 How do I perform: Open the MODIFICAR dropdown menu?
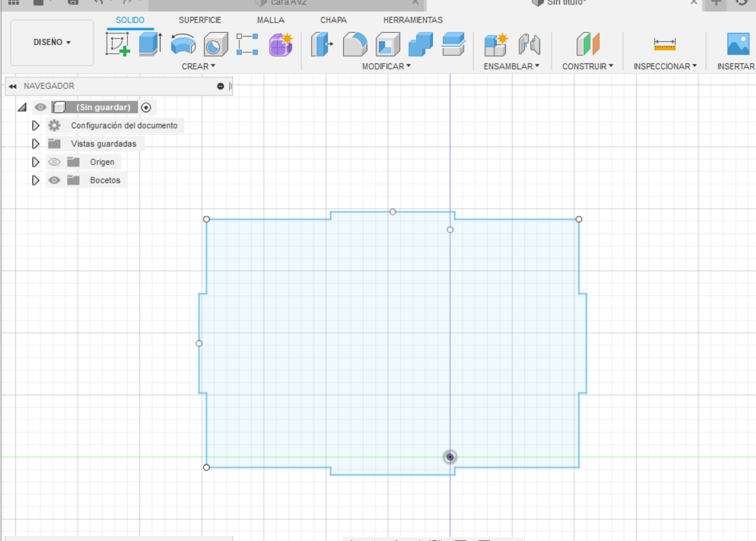point(387,66)
